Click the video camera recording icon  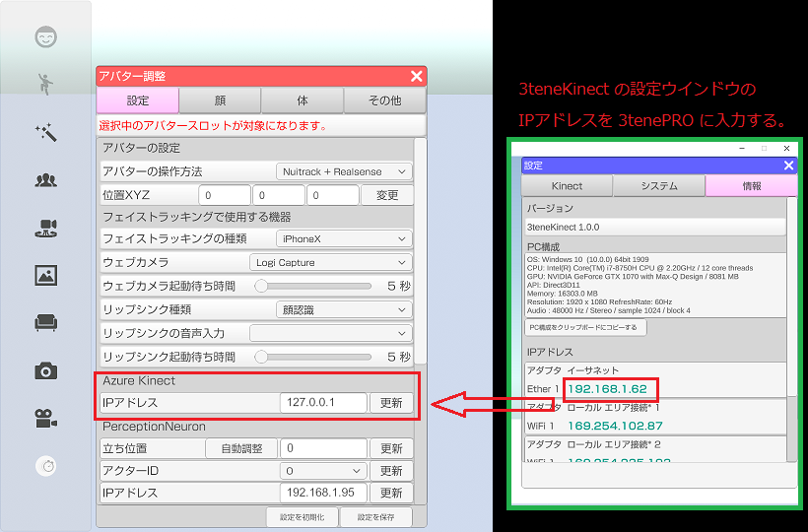[46, 418]
